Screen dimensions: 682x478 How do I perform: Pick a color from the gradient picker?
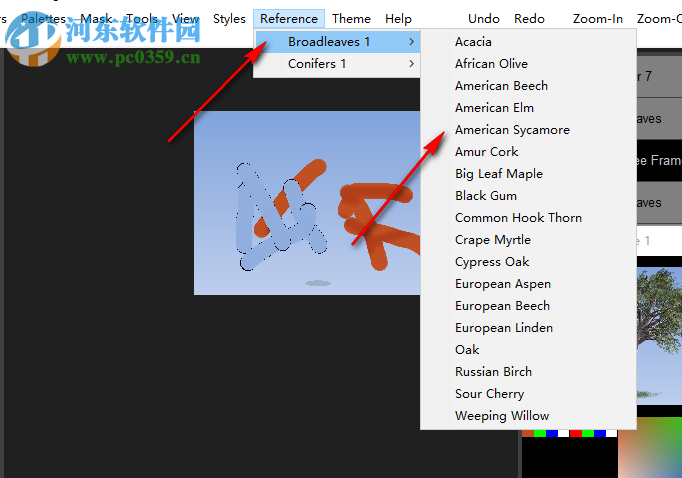650,448
